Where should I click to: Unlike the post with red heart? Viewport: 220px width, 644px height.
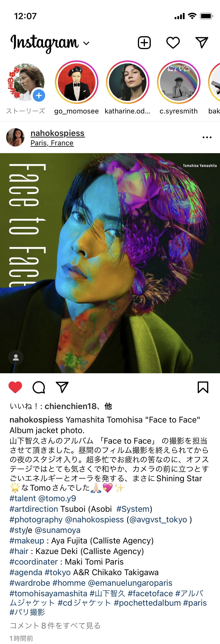15,387
